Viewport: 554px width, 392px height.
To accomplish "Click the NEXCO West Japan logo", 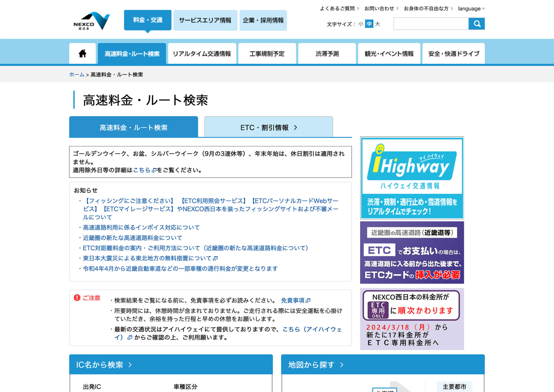I will (91, 21).
